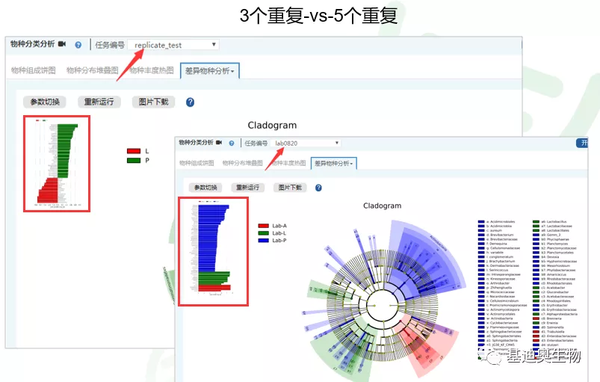Click 参数切换 button in replicate_test window
The height and width of the screenshot is (382, 600).
point(45,102)
